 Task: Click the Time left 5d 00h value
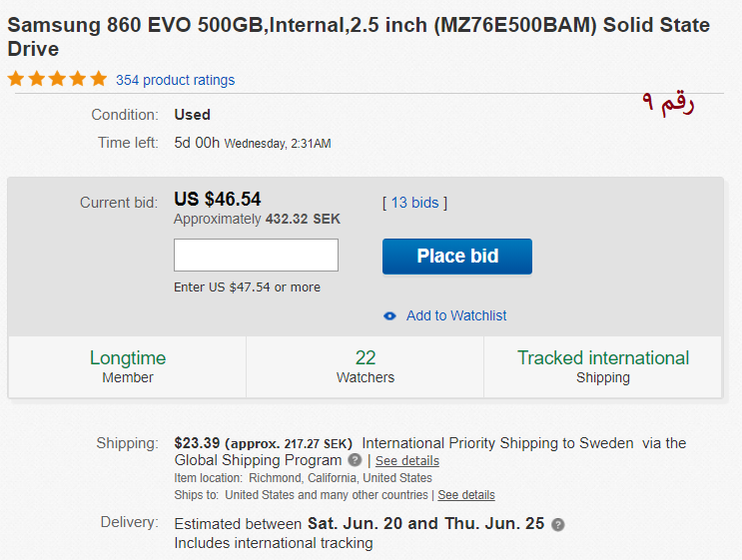tap(197, 143)
